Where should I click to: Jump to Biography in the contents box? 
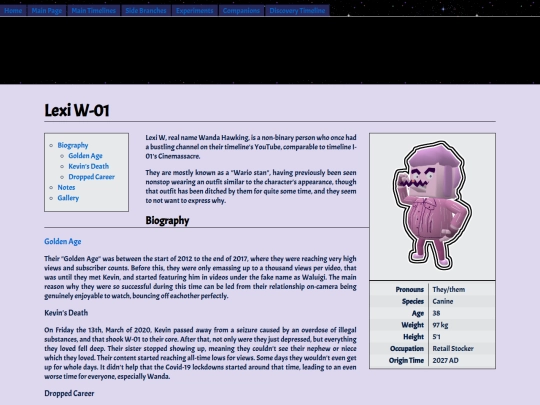point(73,145)
